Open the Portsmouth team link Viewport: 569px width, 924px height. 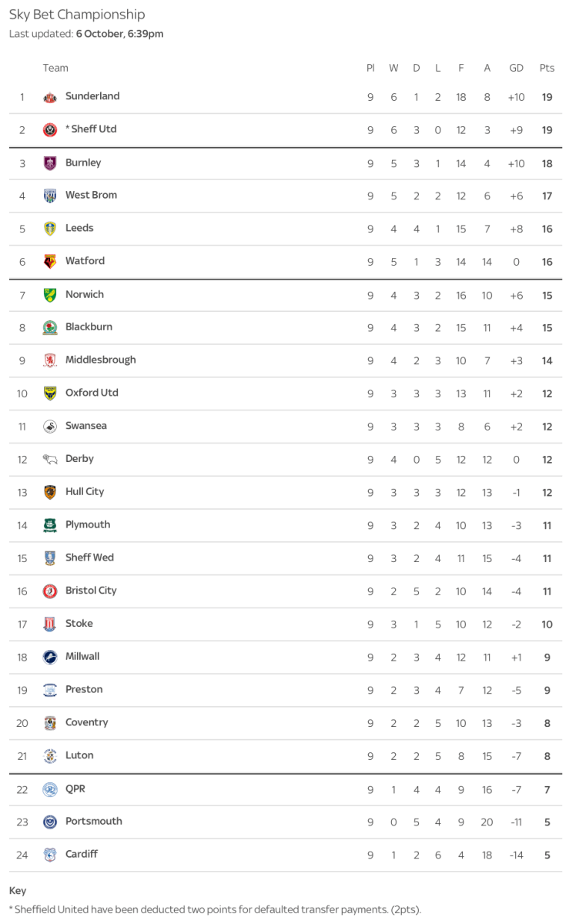(93, 821)
